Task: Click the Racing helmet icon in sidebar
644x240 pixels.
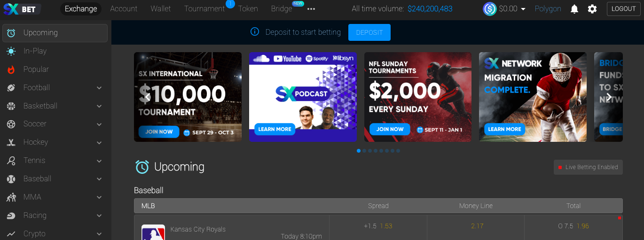Action: 11,216
